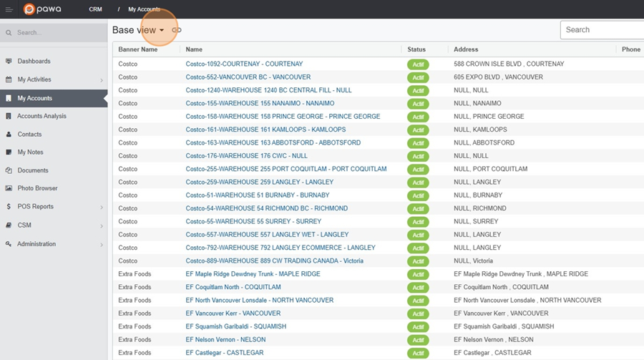Open Costco-889-WAREHOUSE 889 CW TRADING link
The width and height of the screenshot is (644, 360).
pyautogui.click(x=274, y=261)
